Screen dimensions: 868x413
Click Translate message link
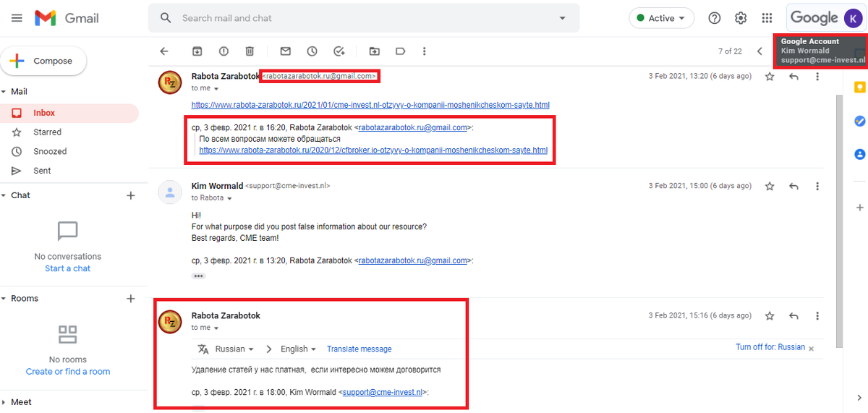359,349
